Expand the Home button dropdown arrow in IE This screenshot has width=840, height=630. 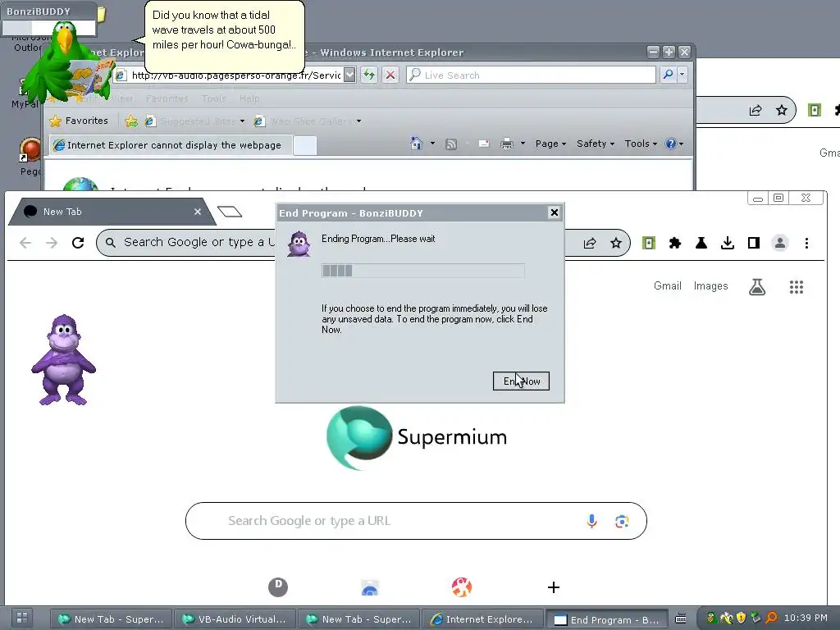pyautogui.click(x=432, y=144)
